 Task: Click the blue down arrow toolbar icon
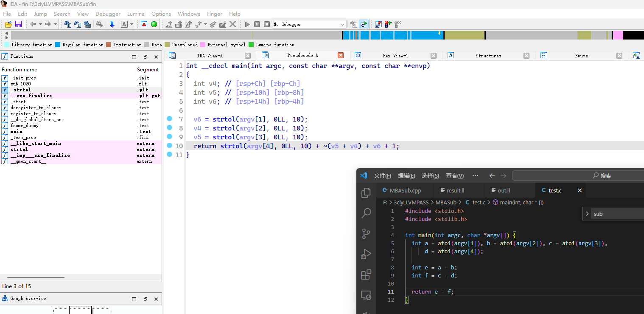pos(112,24)
